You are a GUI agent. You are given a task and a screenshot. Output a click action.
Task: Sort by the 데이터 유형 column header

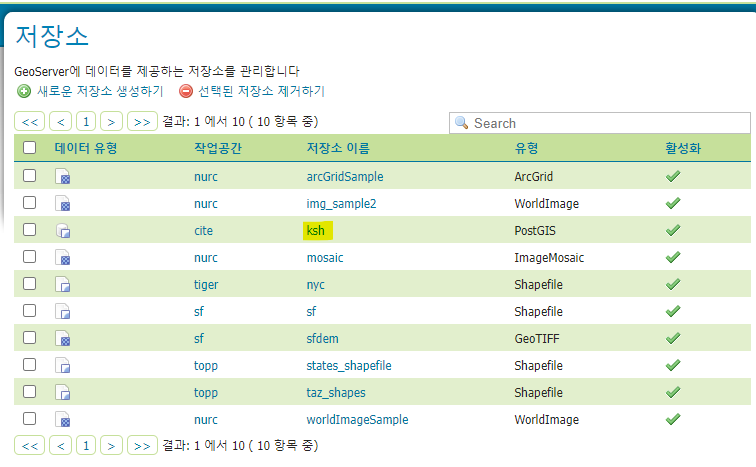point(86,148)
